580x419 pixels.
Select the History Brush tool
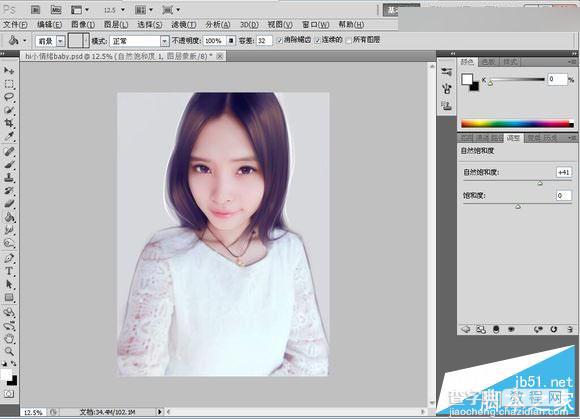(9, 190)
